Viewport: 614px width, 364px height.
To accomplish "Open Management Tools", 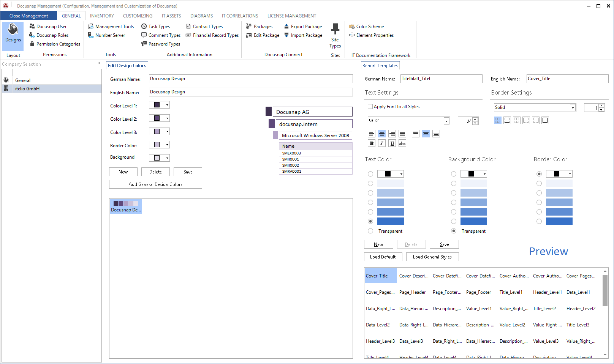I will (x=111, y=27).
